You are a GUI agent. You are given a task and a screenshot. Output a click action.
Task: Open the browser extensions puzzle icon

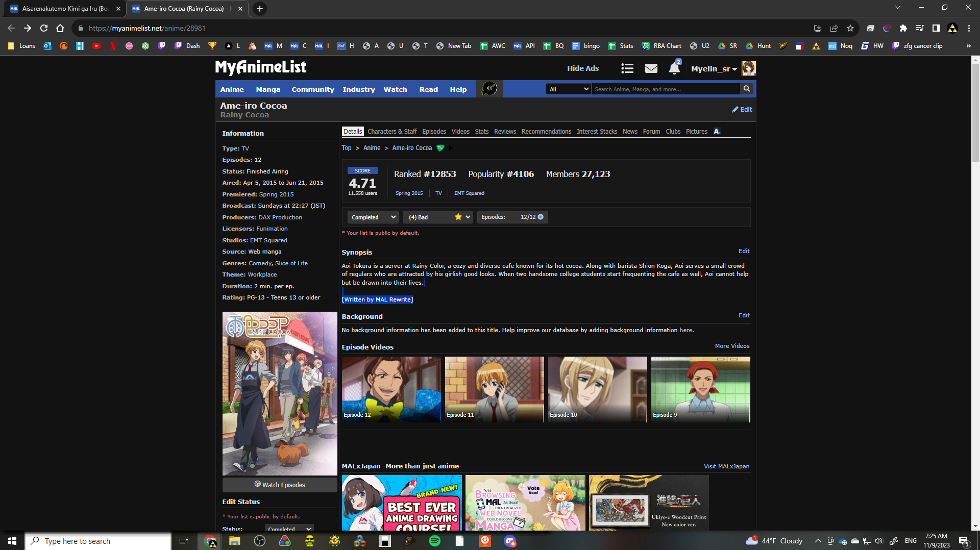coord(903,28)
